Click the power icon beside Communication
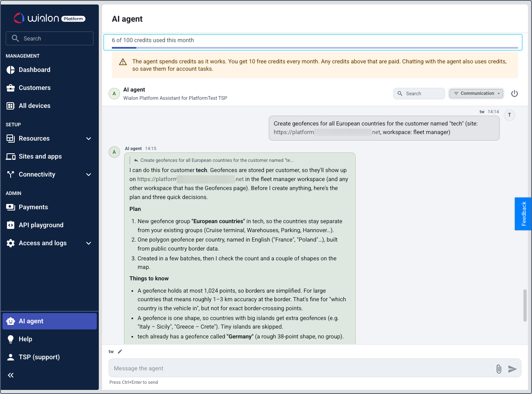 click(x=514, y=94)
